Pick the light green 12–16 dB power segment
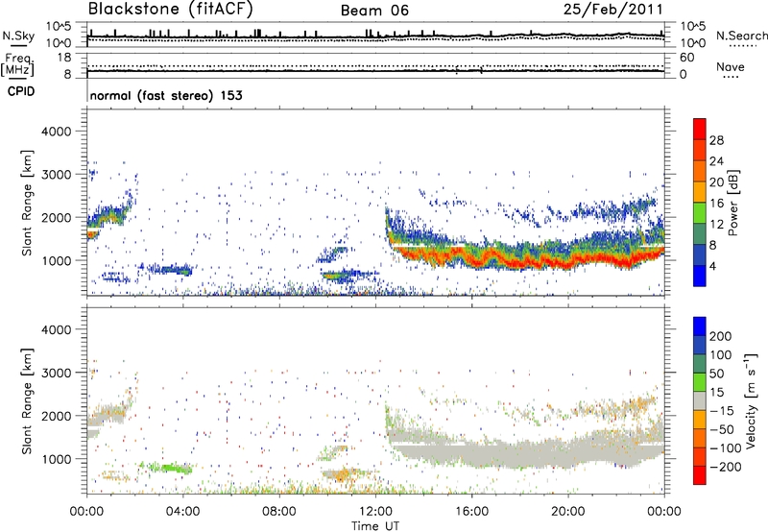Image resolution: width=768 pixels, height=532 pixels. (x=700, y=213)
